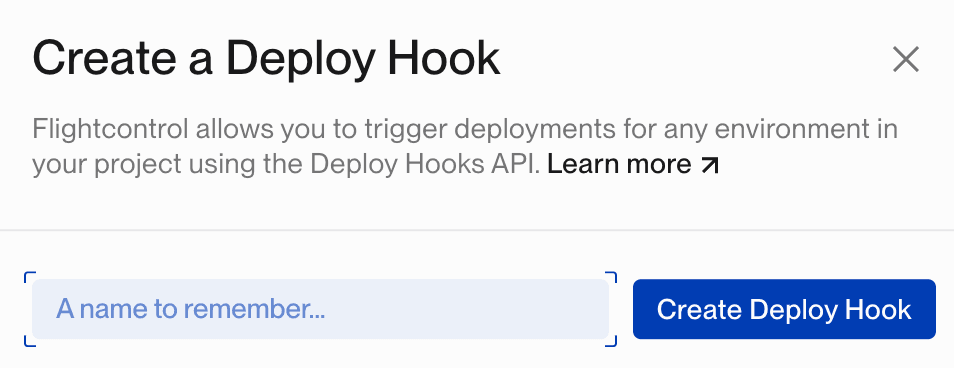Click the 'Create a Deploy Hook' heading
This screenshot has height=368, width=954.
[x=266, y=59]
